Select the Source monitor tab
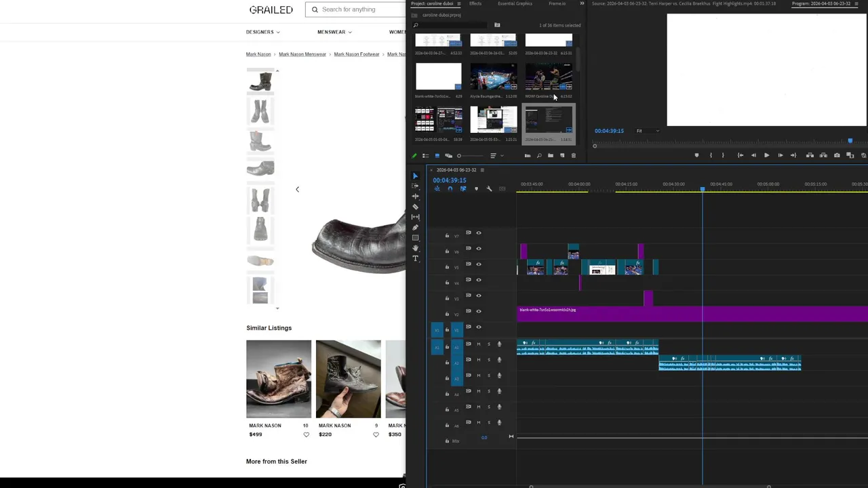This screenshot has width=868, height=488. click(x=684, y=3)
